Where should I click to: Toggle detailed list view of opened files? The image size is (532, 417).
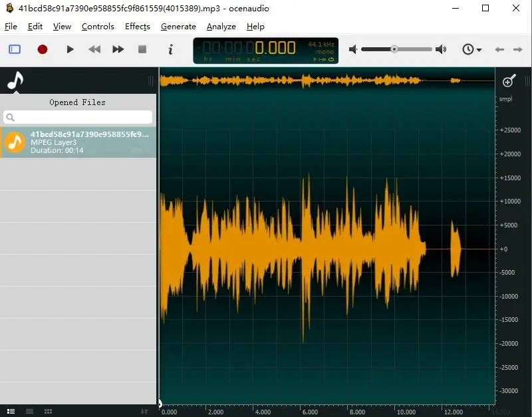click(x=11, y=411)
